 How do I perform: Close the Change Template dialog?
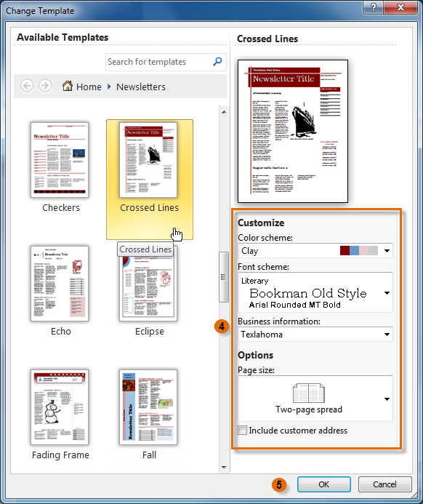(x=400, y=7)
